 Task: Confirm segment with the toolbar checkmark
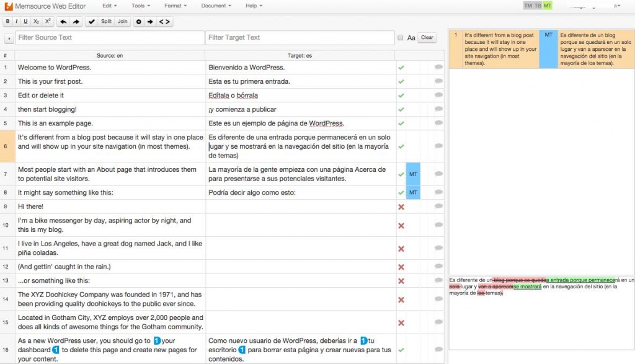point(92,22)
